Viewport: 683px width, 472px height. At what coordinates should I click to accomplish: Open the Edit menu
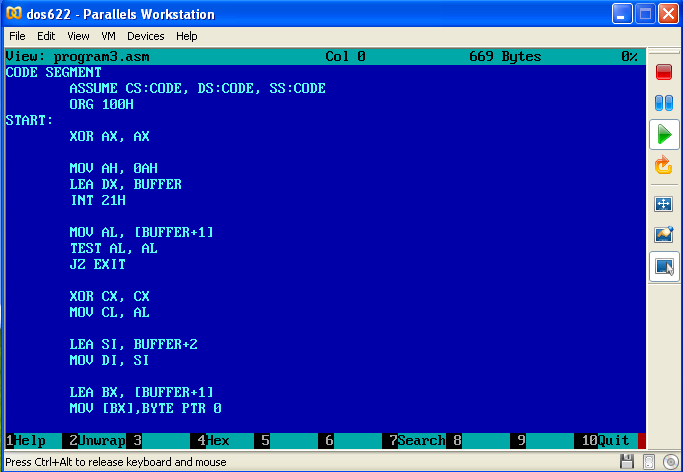click(x=46, y=36)
